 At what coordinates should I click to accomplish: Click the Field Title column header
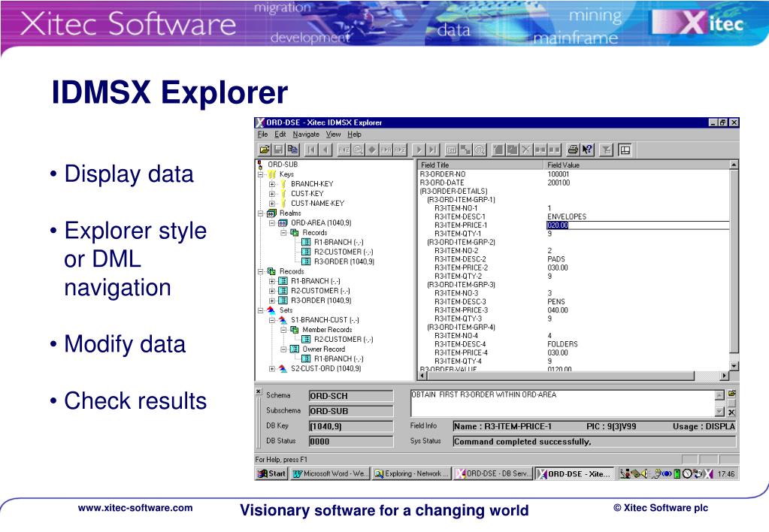(480, 165)
